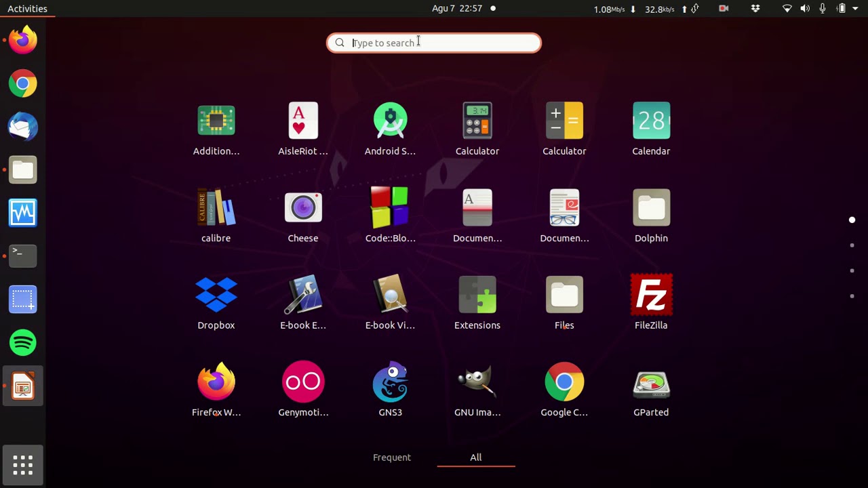Image resolution: width=868 pixels, height=488 pixels.
Task: Open Files from the dock
Action: (x=23, y=170)
